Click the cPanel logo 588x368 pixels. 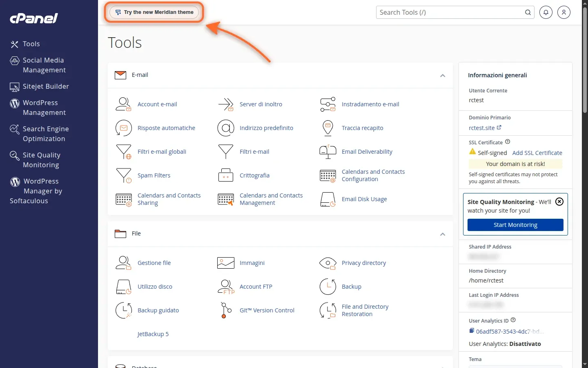pos(34,18)
